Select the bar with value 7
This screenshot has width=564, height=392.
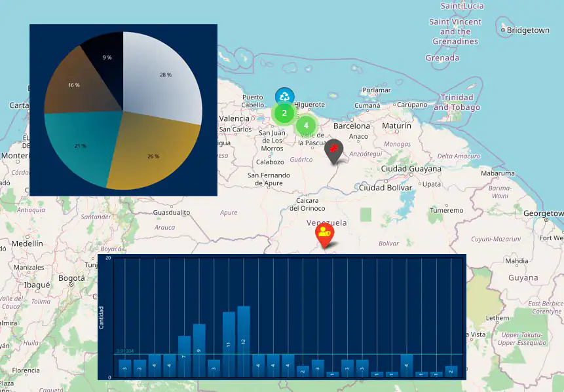click(184, 356)
